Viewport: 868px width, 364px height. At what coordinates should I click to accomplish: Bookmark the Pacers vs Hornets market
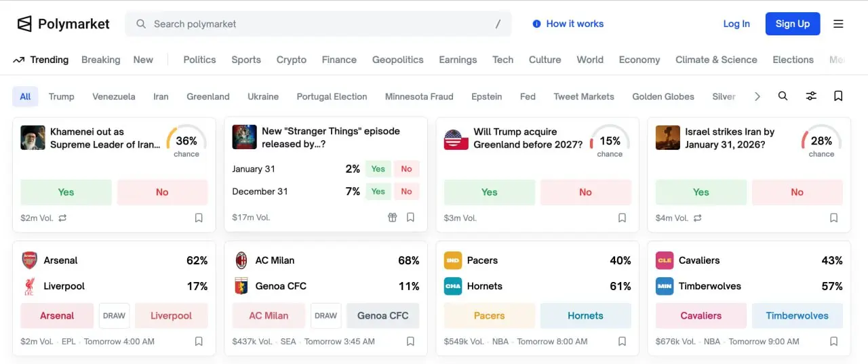[x=622, y=342]
